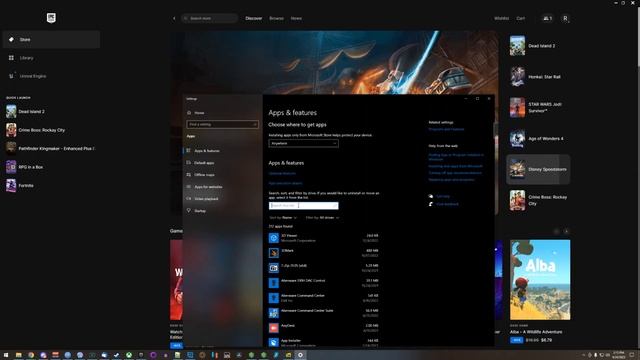The width and height of the screenshot is (640, 360).
Task: Launch Fortnite from Quick Launch
Action: pos(51,185)
